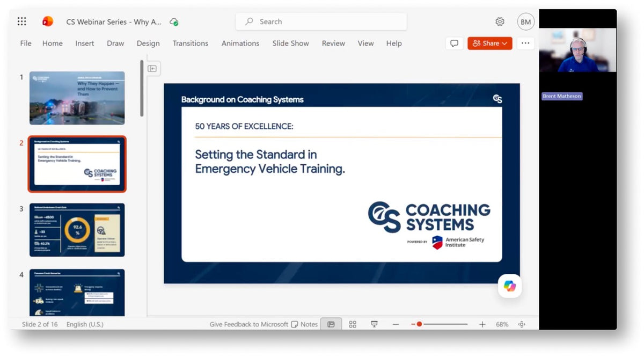Open the Home tab
The height and width of the screenshot is (357, 644).
pos(53,43)
